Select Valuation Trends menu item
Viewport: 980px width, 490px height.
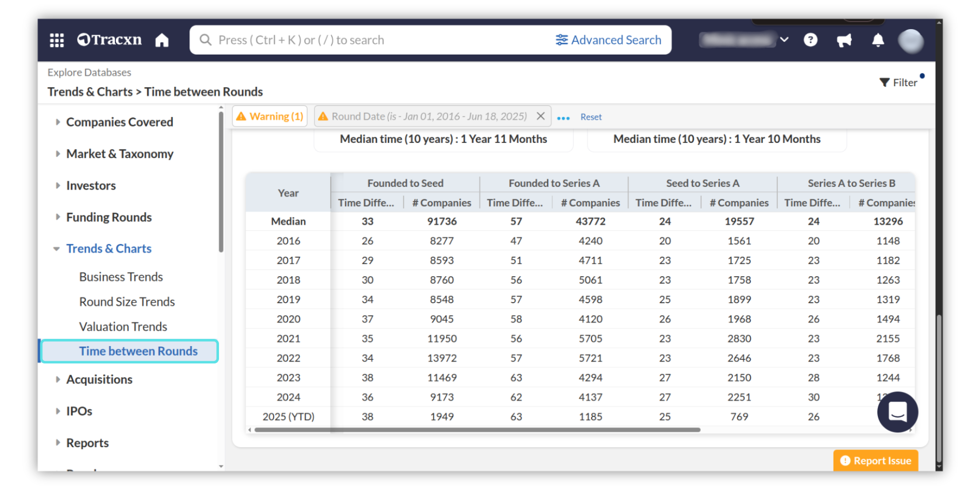(123, 327)
